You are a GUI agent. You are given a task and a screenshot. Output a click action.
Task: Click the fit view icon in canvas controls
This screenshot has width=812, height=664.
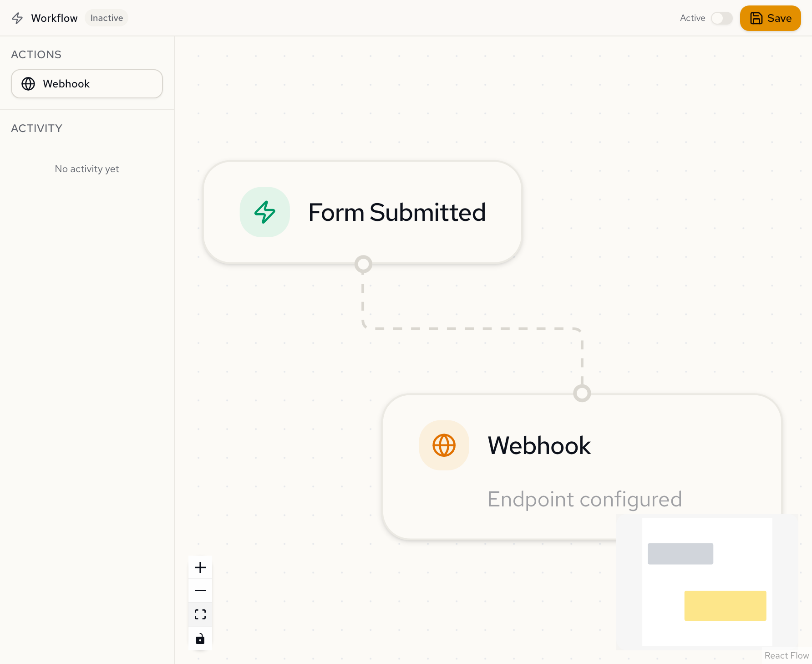pos(200,614)
